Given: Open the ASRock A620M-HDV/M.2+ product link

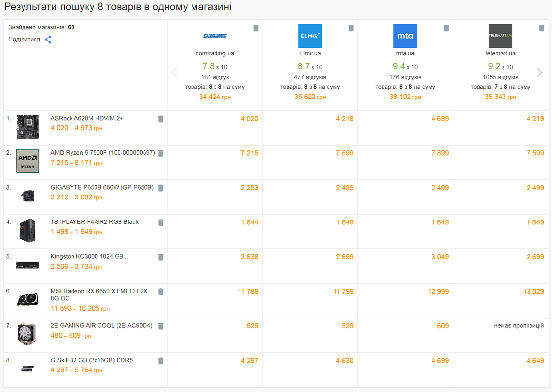Looking at the screenshot, I should [x=87, y=118].
